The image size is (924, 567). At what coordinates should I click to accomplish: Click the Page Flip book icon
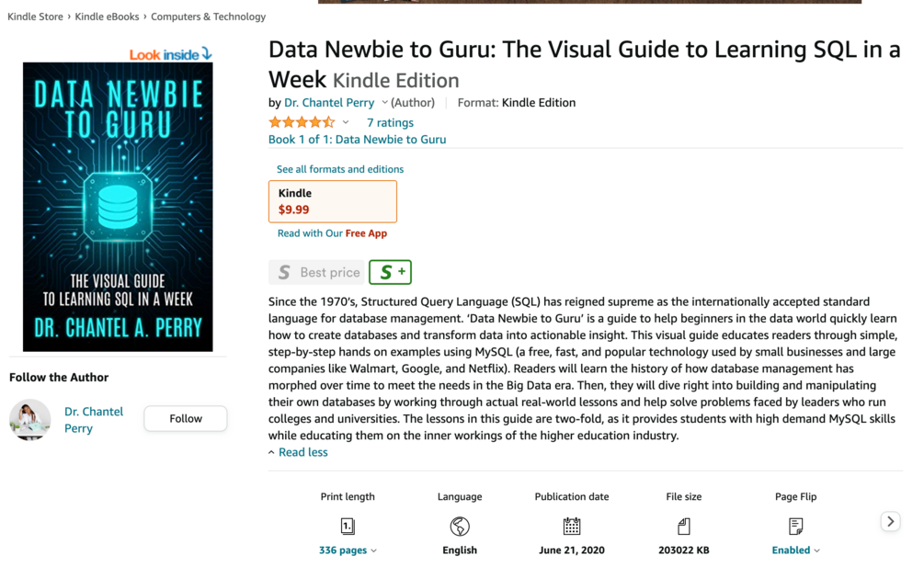tap(795, 526)
